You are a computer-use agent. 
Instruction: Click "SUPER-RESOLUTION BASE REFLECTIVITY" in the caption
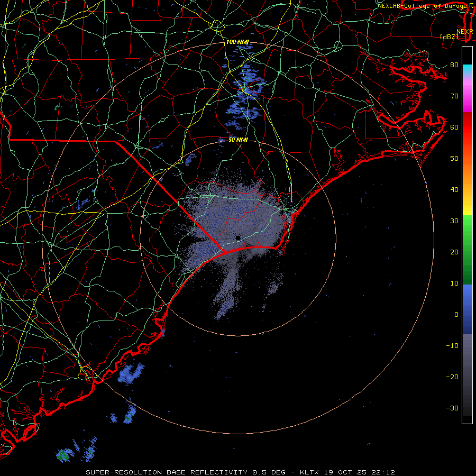tap(167, 472)
